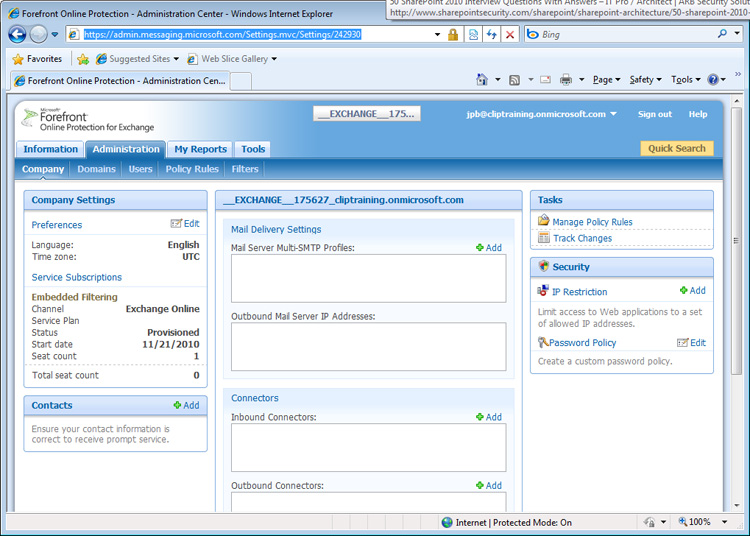
Task: Open the 100% zoom level dropdown
Action: coord(724,522)
